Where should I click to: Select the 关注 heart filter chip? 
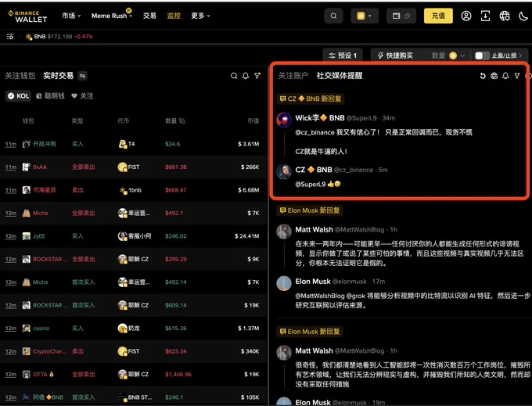pyautogui.click(x=82, y=96)
